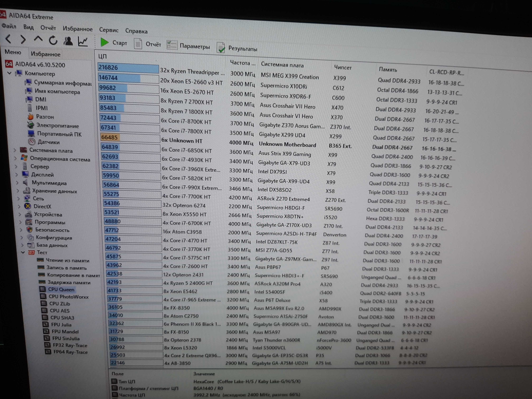Expand the DirectX tree node

19,206
